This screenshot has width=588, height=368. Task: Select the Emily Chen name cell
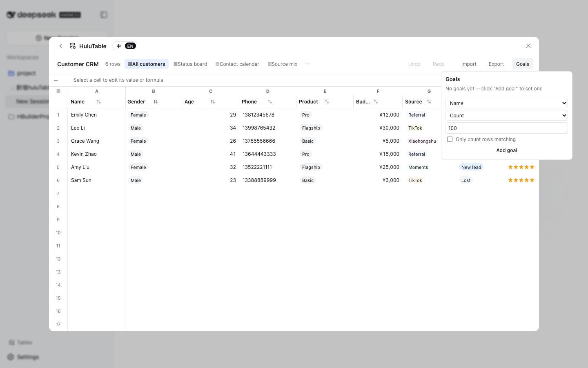96,115
